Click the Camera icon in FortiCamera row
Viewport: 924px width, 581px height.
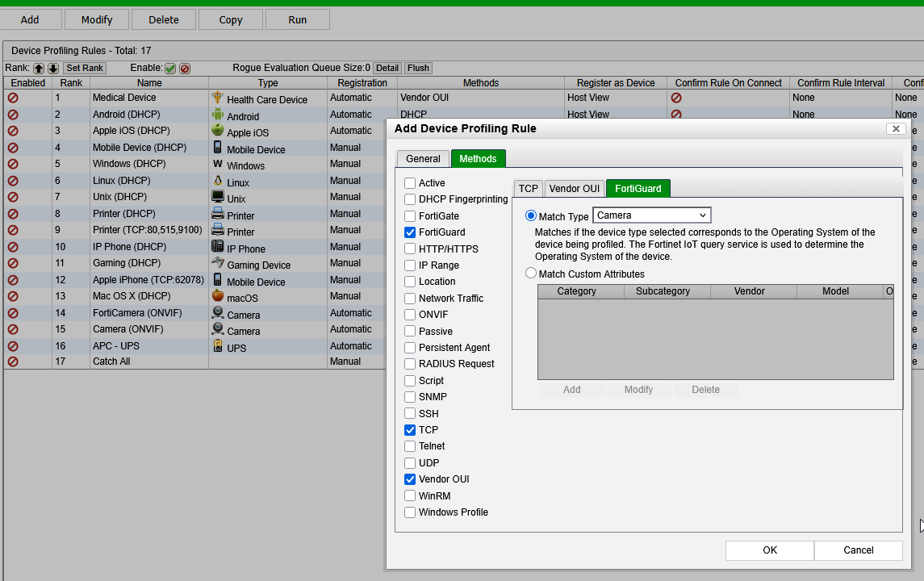click(x=217, y=312)
